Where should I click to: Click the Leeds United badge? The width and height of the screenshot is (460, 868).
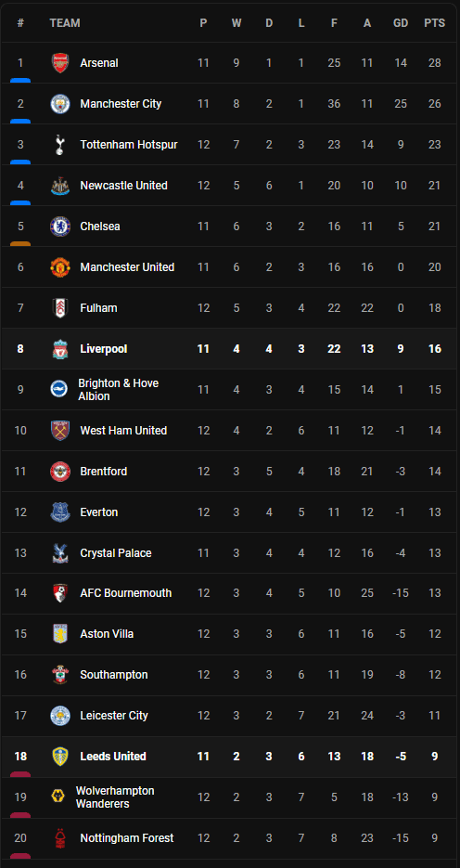coord(60,757)
